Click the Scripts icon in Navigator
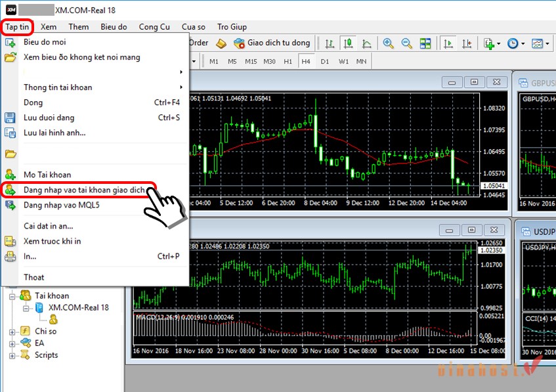 [26, 355]
